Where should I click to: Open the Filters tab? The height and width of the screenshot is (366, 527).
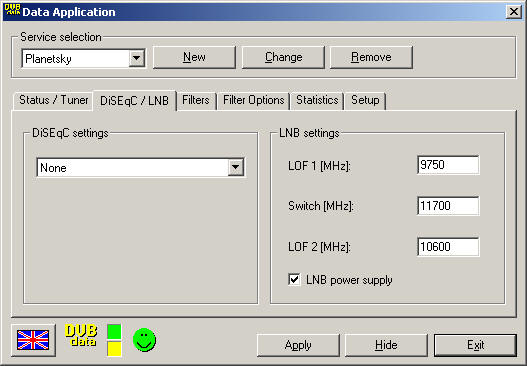click(196, 100)
